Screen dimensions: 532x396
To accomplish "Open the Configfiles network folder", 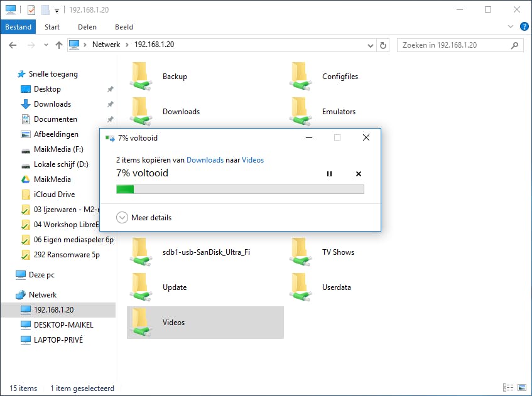I will [324, 77].
